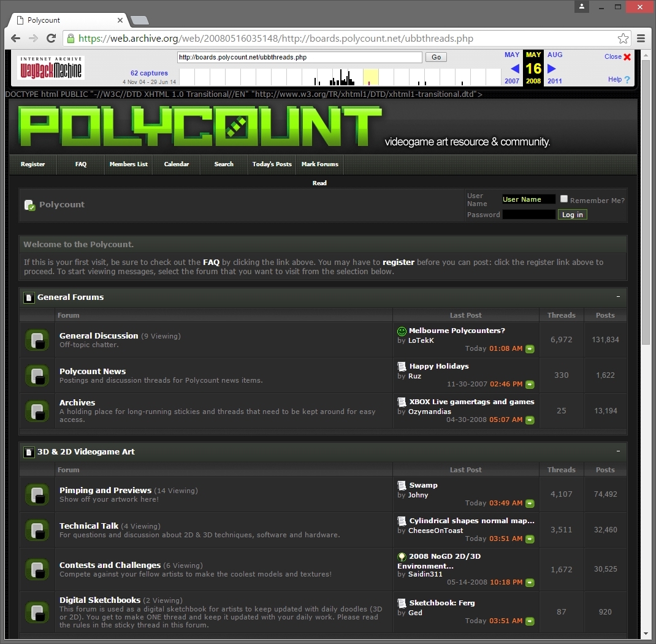The image size is (656, 644).
Task: Select the highlighted 2008 capture in timeline graph
Action: tap(371, 77)
